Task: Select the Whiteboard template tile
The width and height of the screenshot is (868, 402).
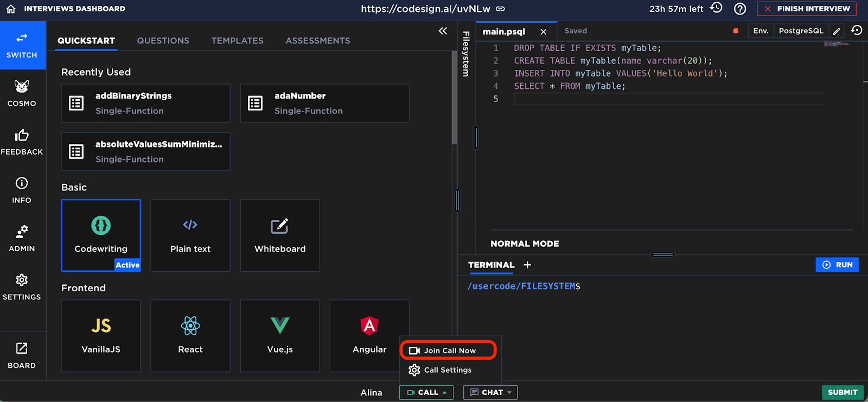Action: (x=280, y=235)
